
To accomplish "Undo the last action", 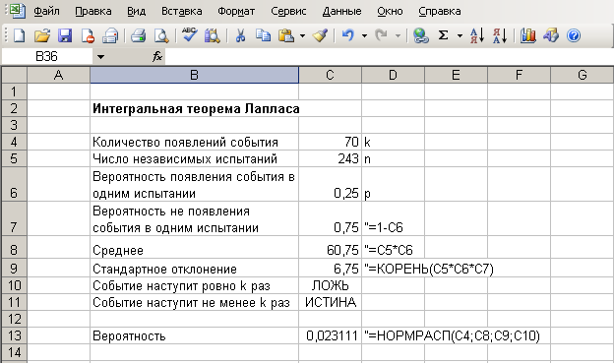I will click(x=348, y=35).
